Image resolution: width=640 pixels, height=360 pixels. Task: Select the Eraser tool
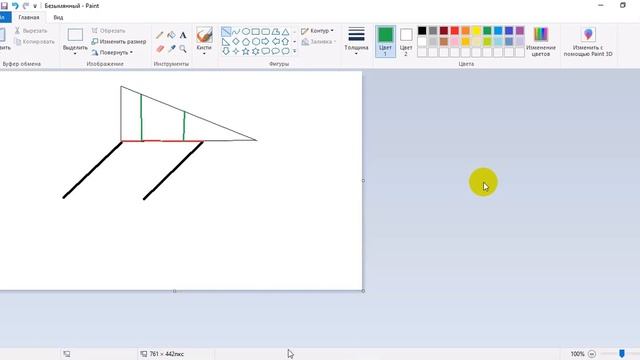pos(160,49)
